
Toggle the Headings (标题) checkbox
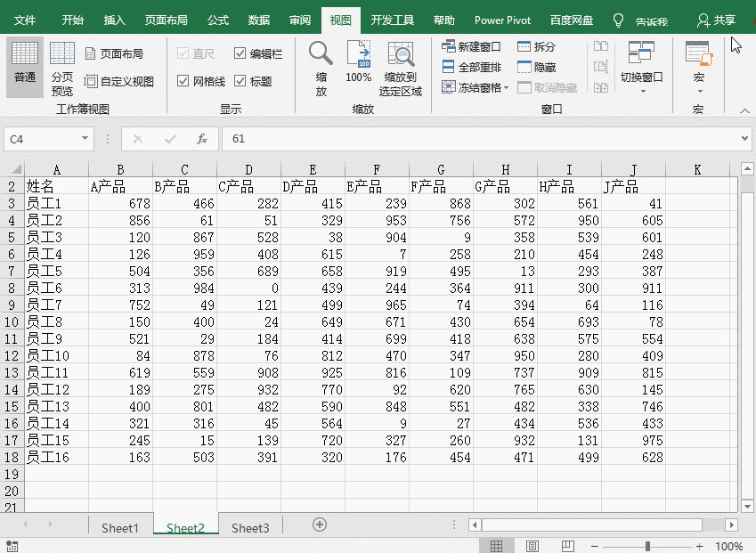pos(240,81)
